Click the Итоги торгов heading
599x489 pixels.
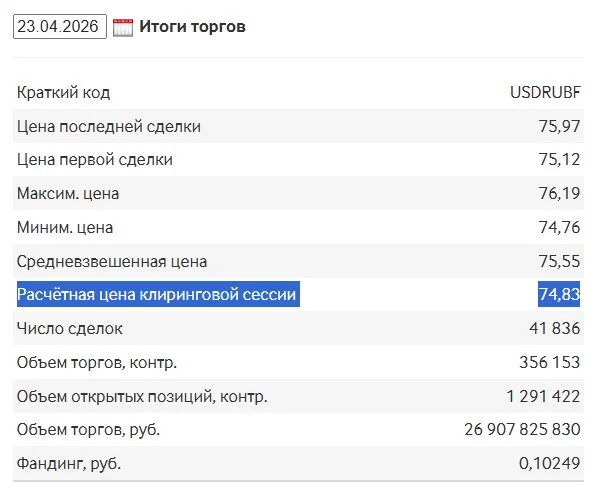tap(192, 27)
